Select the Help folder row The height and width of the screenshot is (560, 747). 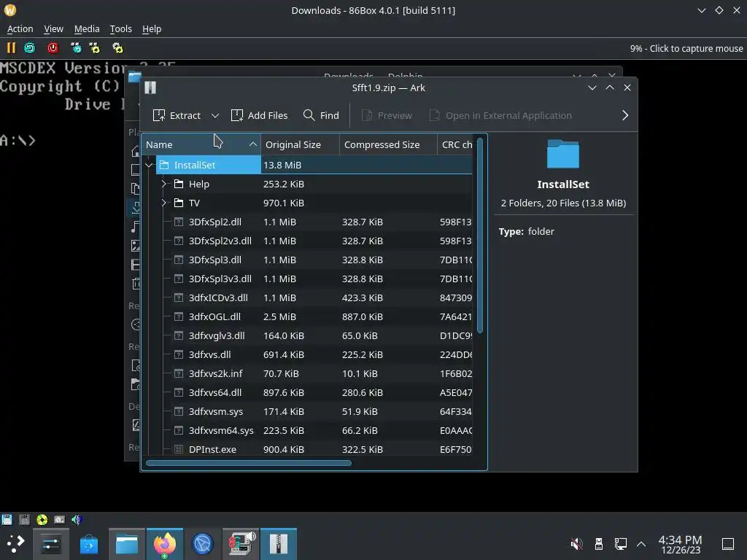tap(307, 184)
